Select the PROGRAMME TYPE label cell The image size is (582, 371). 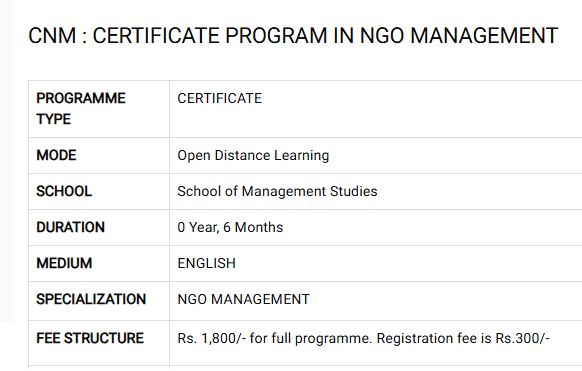click(99, 109)
